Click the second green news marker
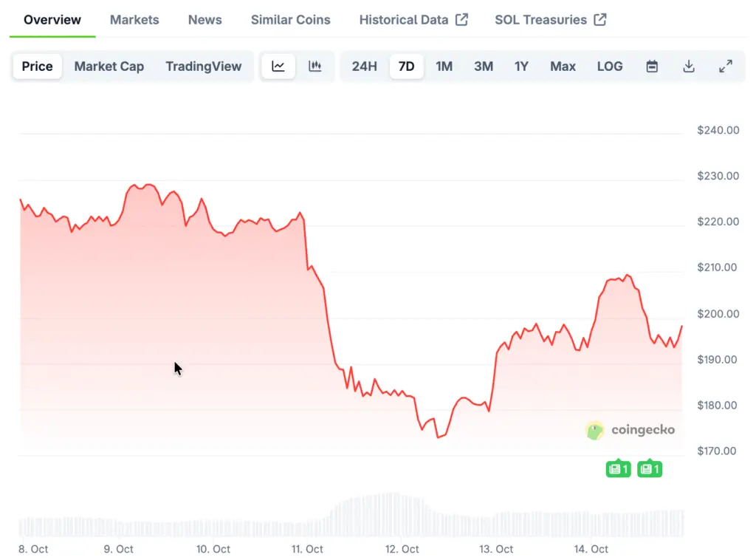Viewport: 756px width, 560px height. (649, 468)
